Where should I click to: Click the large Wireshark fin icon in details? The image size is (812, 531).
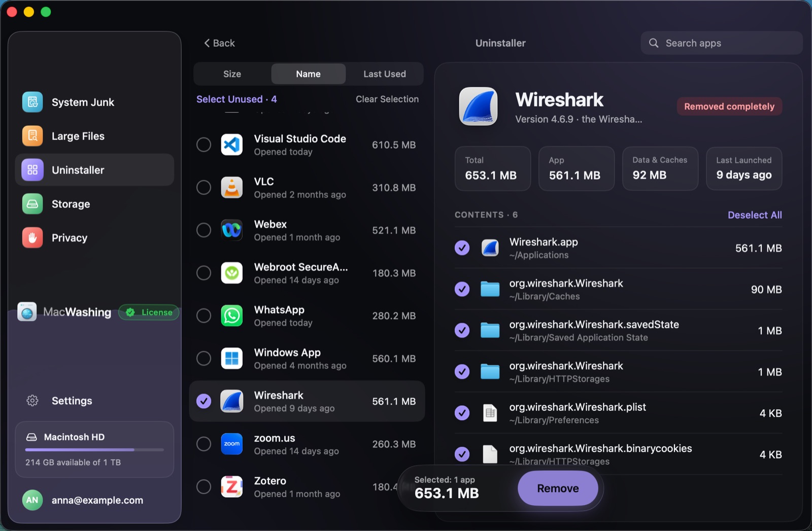tap(478, 107)
